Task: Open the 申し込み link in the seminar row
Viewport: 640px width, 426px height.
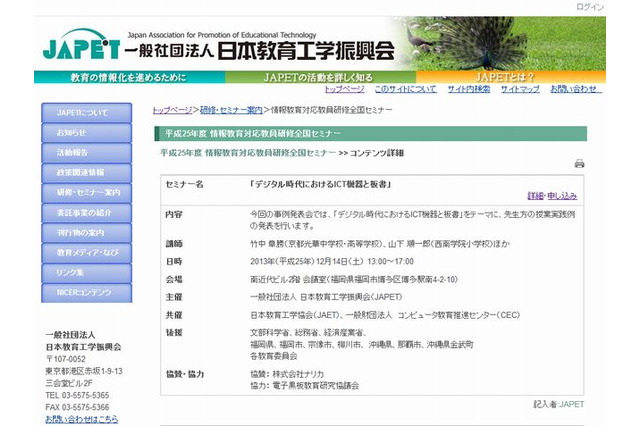Action: click(x=562, y=196)
